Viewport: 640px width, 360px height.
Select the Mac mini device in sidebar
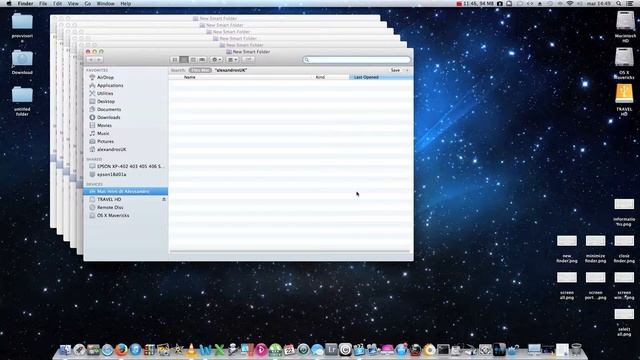click(x=125, y=191)
